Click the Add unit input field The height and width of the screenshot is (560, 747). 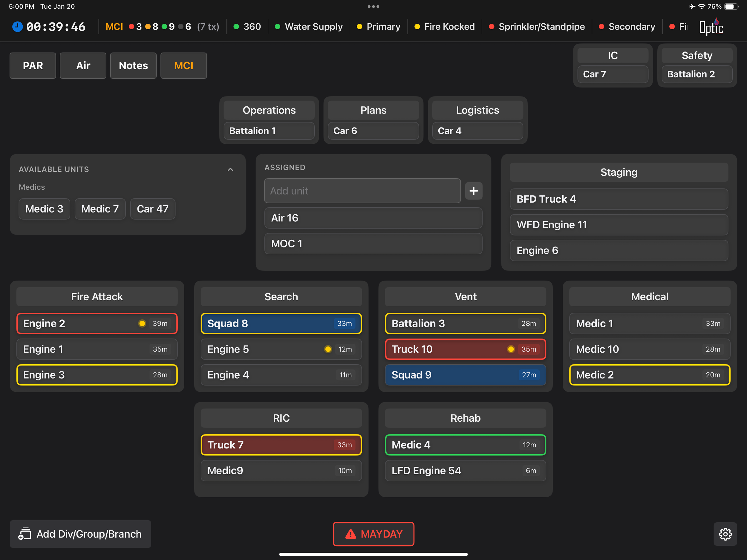coord(362,191)
